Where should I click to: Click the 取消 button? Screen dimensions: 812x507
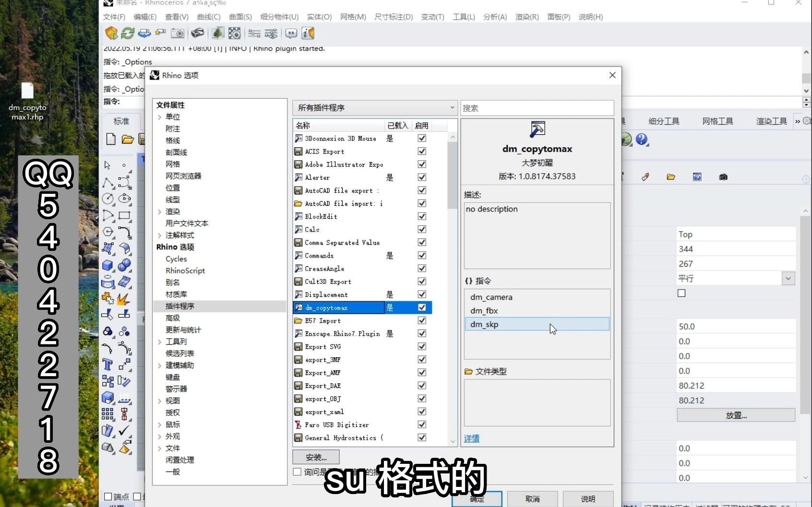coord(532,499)
